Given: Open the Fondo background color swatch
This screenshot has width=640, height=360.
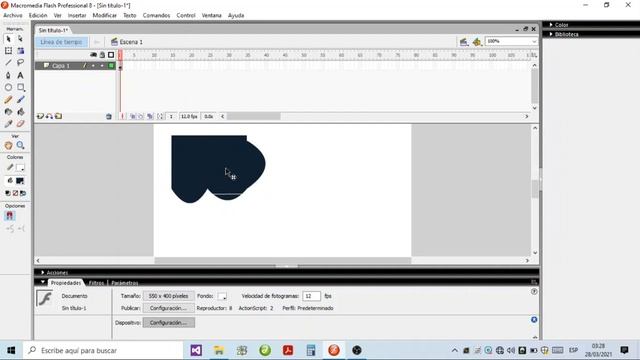Looking at the screenshot, I should point(222,296).
